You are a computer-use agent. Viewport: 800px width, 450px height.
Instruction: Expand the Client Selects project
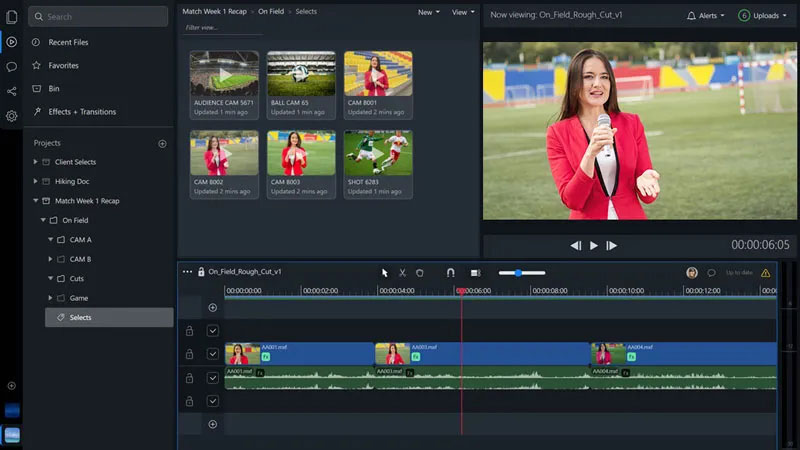(36, 162)
